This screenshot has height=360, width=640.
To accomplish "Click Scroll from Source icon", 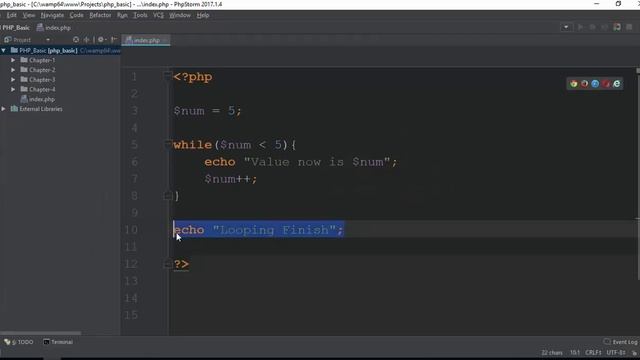I will [76, 40].
